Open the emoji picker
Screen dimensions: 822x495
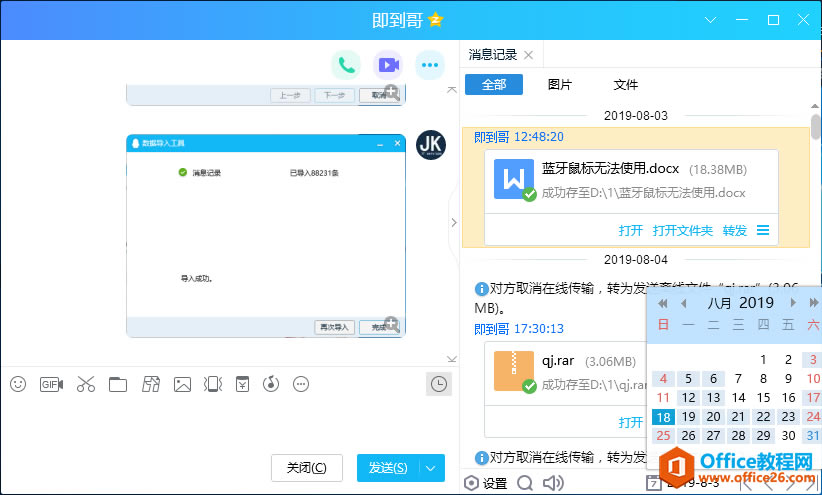(x=18, y=384)
